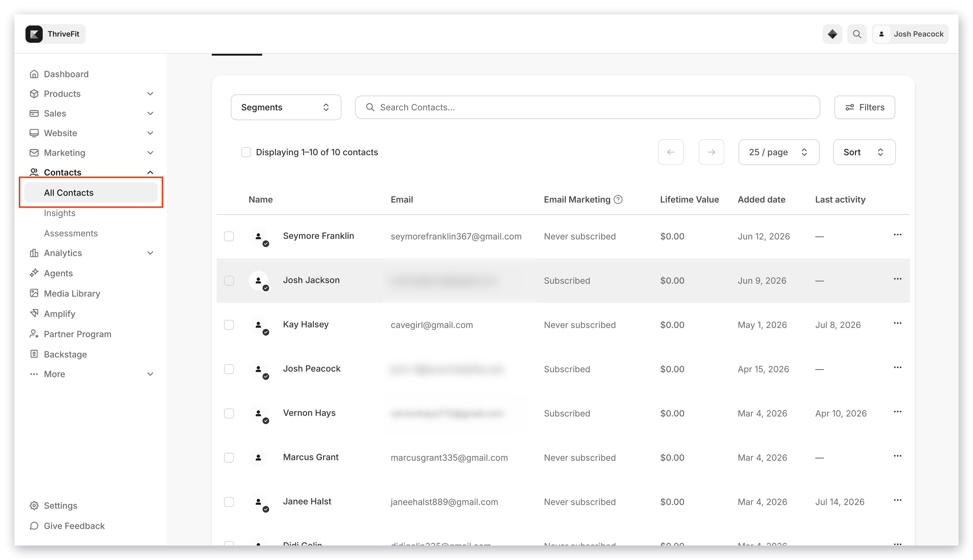Click the Janee Halst avatar
The image size is (973, 560).
[x=258, y=502]
